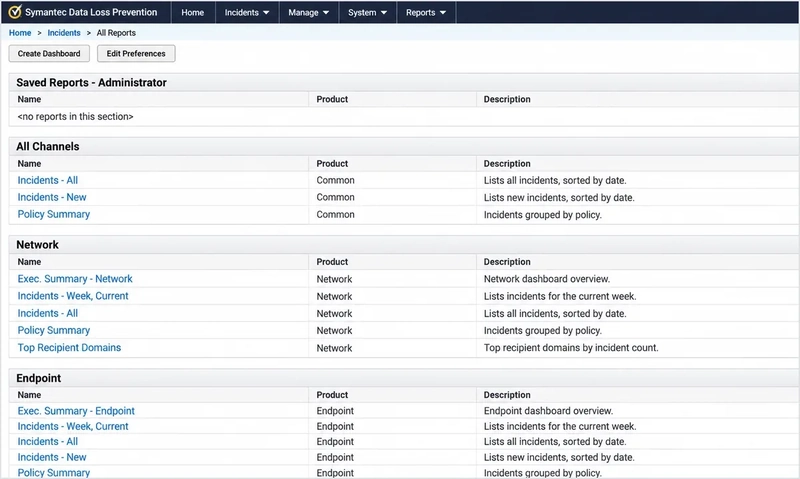Click the Symantec Data Loss Prevention title
Viewport: 800px width, 479px height.
[91, 12]
